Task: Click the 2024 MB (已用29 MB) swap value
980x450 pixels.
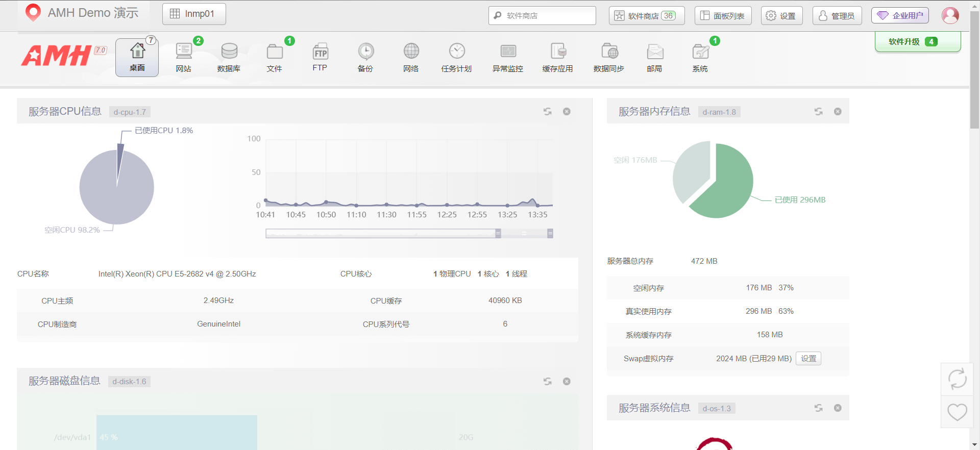Action: pos(754,359)
